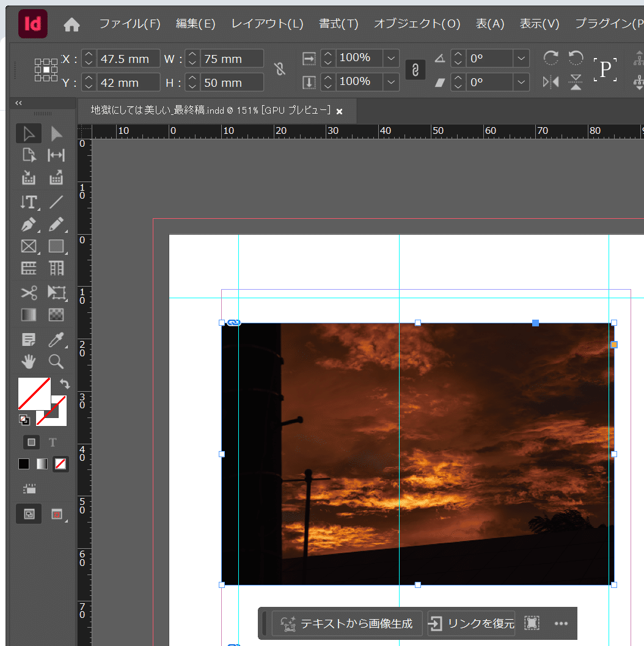Click テキストから画像生成 button
Screen dimensions: 644x646
click(x=347, y=623)
